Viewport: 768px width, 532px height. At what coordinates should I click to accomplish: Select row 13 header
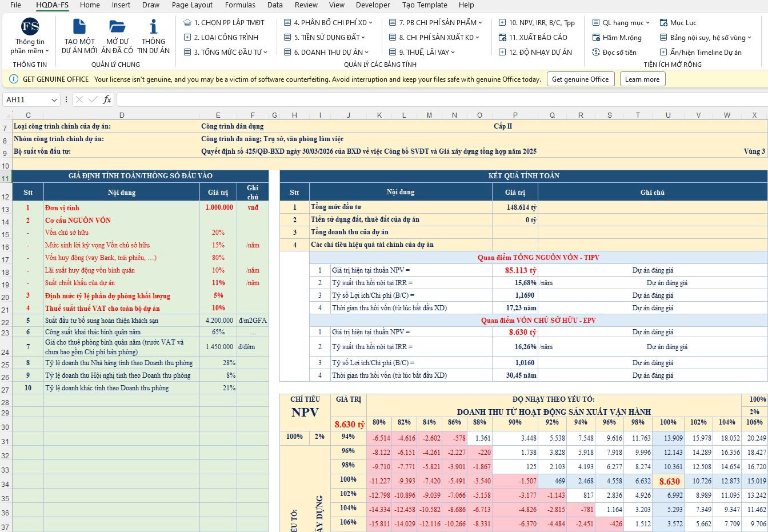(x=6, y=209)
